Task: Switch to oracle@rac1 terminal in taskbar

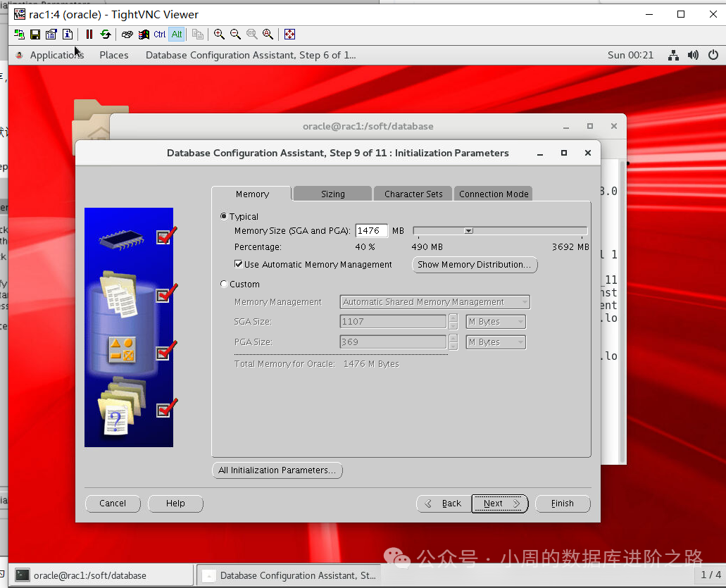Action: 101,575
